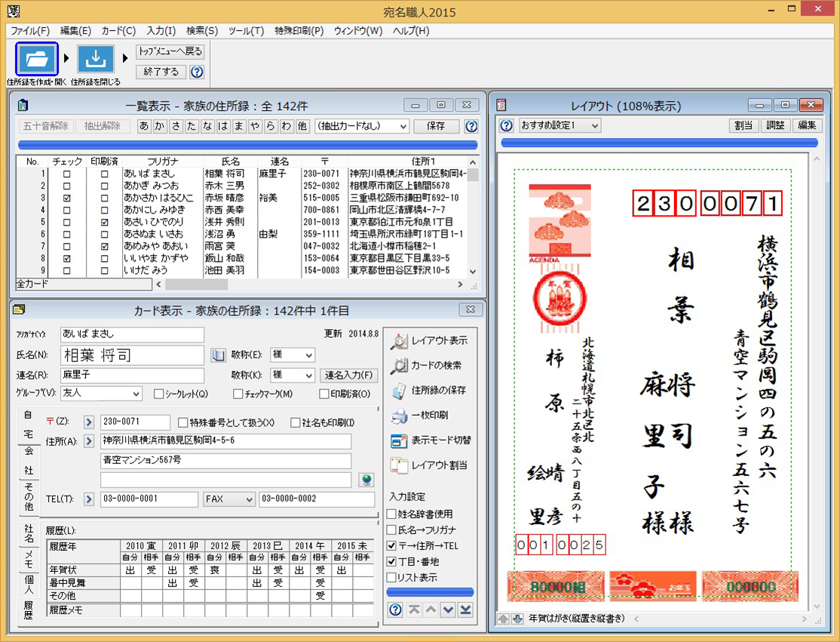Click the フリガナ input field
Image resolution: width=840 pixels, height=642 pixels.
132,334
